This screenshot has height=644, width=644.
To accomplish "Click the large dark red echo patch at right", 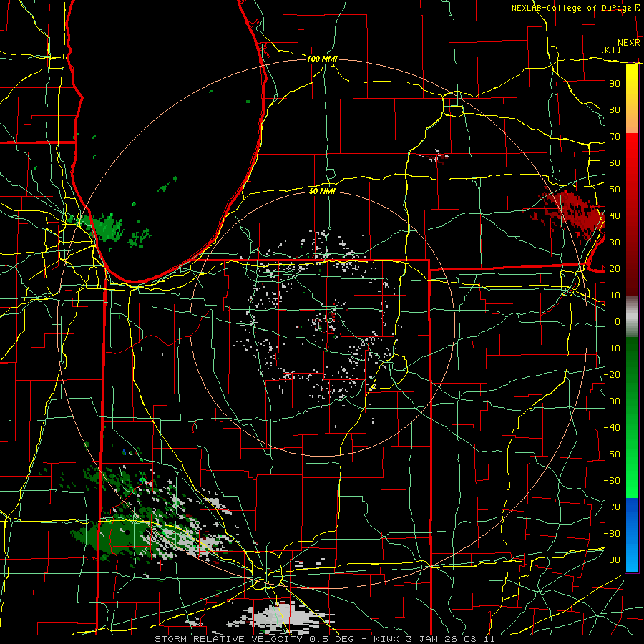I will pos(575,213).
